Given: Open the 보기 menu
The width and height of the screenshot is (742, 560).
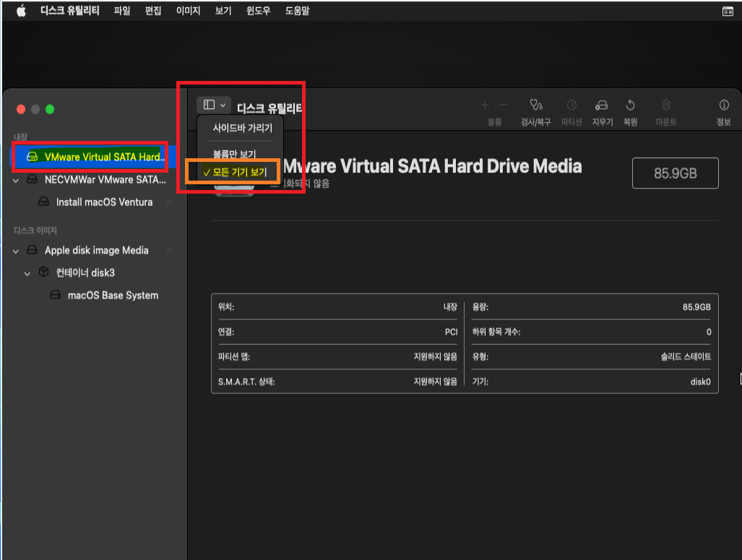Looking at the screenshot, I should pos(223,10).
